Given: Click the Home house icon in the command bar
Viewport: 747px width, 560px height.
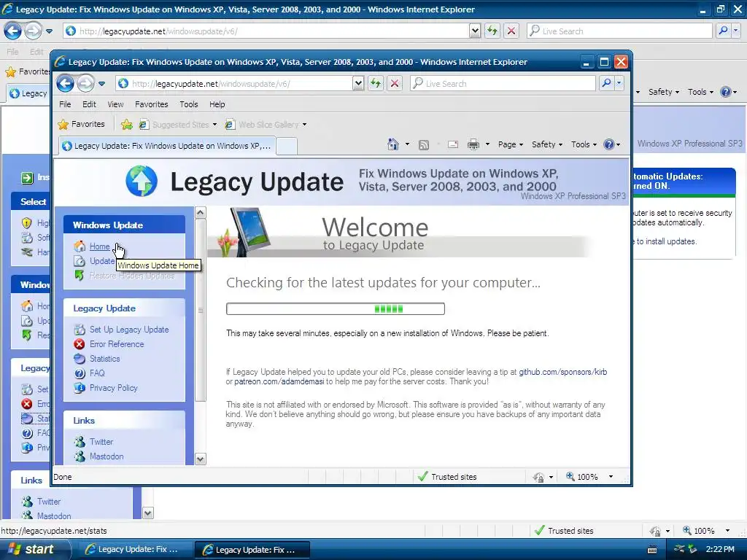Looking at the screenshot, I should tap(393, 144).
